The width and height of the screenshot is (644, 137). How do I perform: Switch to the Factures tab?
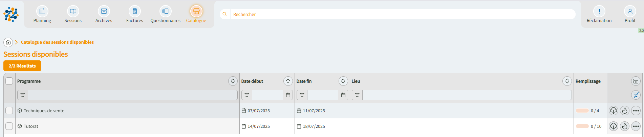[x=134, y=15]
